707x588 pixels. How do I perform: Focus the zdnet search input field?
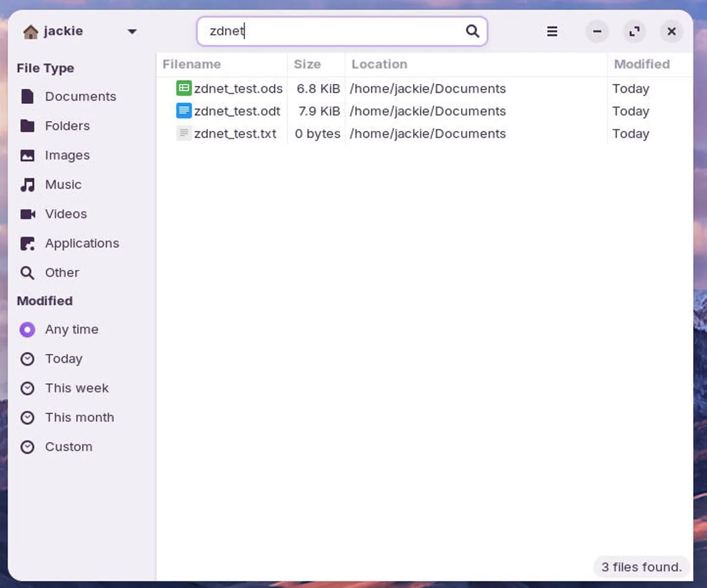click(342, 31)
